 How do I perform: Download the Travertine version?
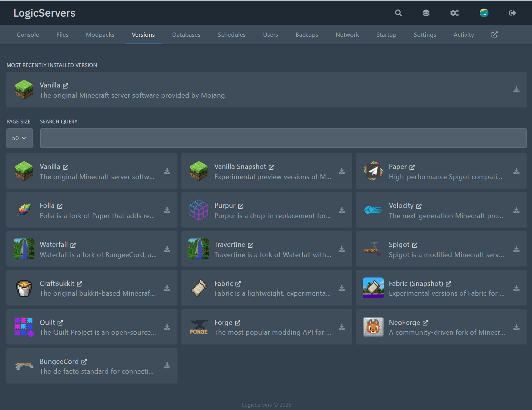pyautogui.click(x=342, y=249)
